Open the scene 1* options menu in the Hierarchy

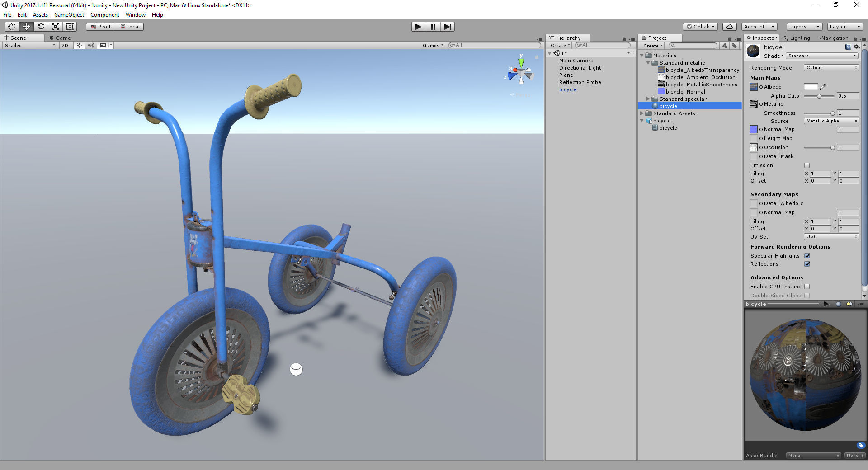point(631,53)
